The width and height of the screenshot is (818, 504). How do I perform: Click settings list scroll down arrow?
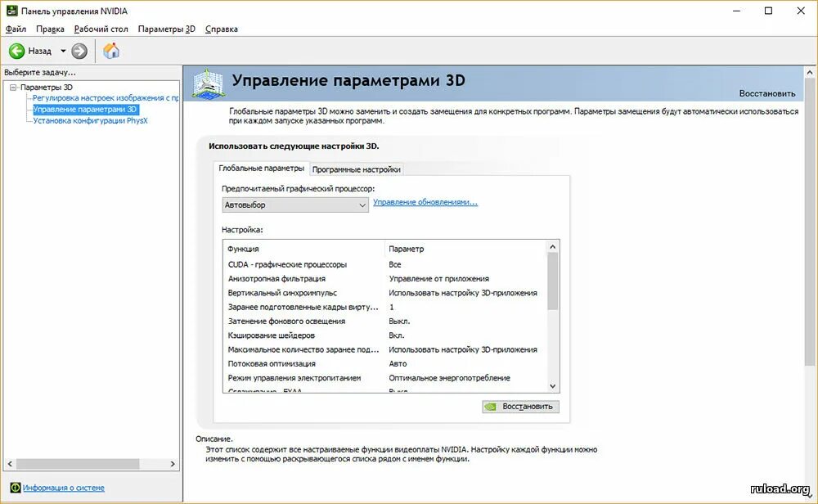552,386
